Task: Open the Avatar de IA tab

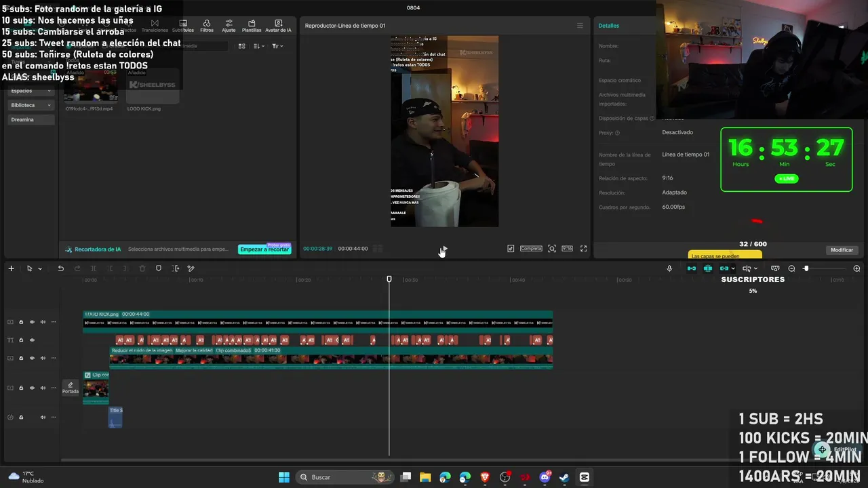Action: tap(278, 26)
